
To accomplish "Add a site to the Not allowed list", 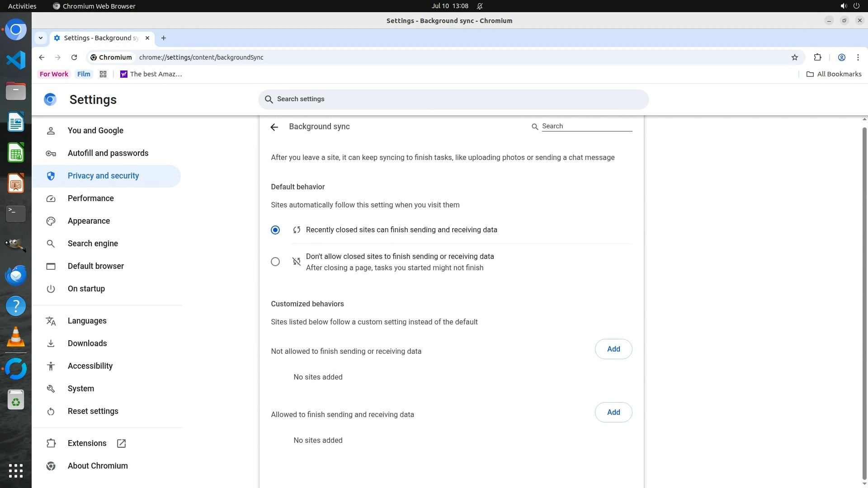I will [613, 349].
